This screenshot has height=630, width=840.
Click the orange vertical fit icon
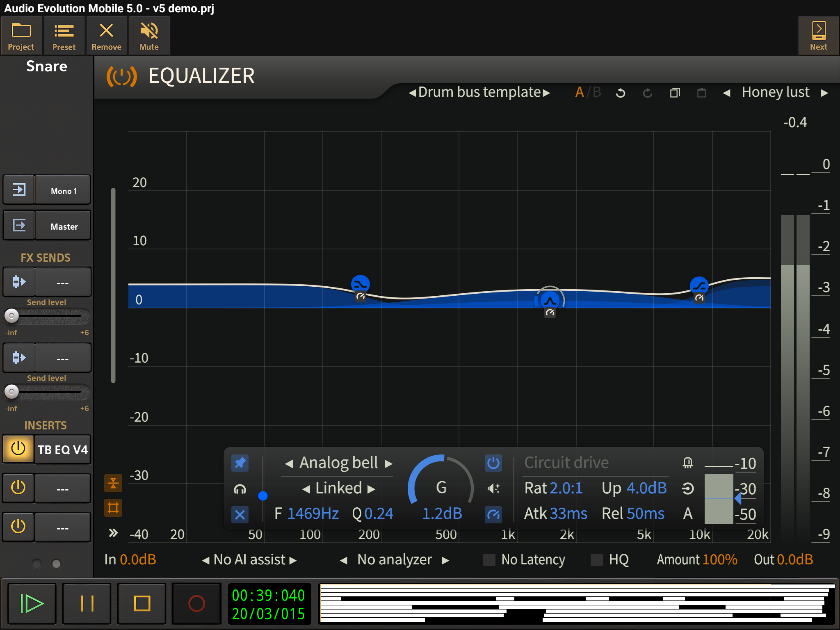(113, 483)
